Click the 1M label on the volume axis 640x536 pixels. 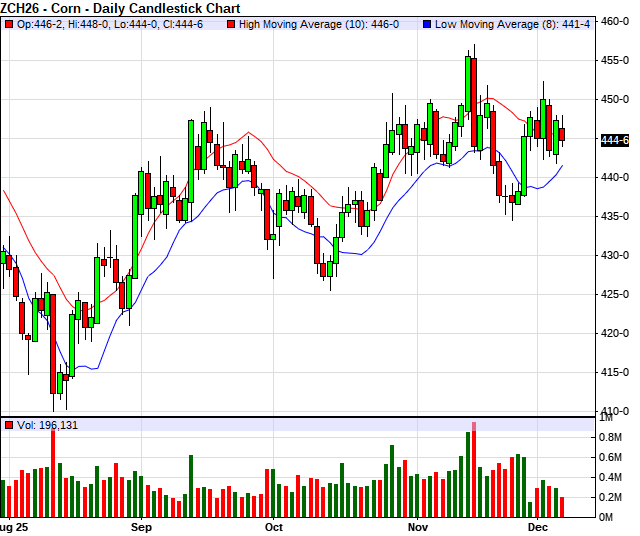(x=608, y=437)
